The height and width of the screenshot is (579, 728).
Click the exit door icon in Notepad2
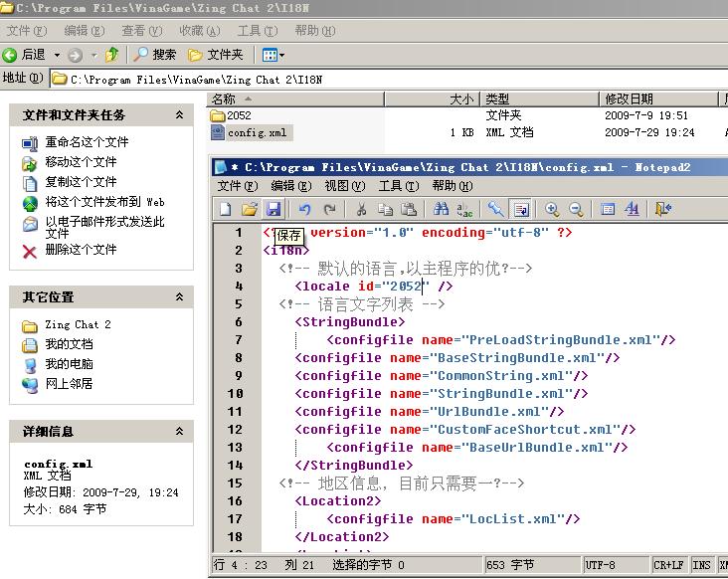point(663,209)
